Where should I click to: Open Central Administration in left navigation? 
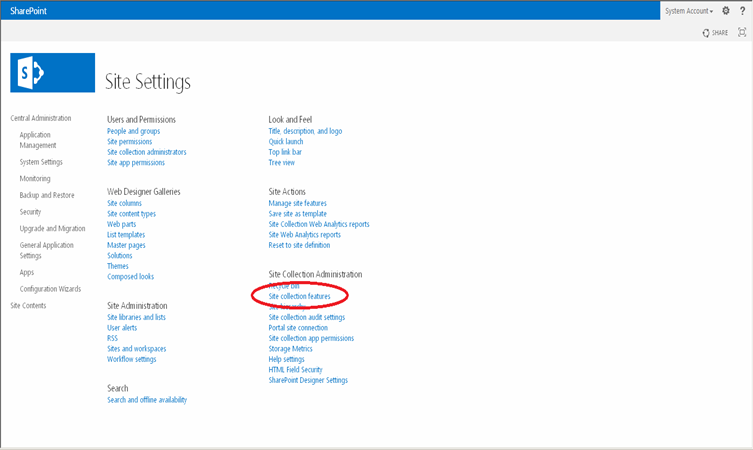point(41,118)
